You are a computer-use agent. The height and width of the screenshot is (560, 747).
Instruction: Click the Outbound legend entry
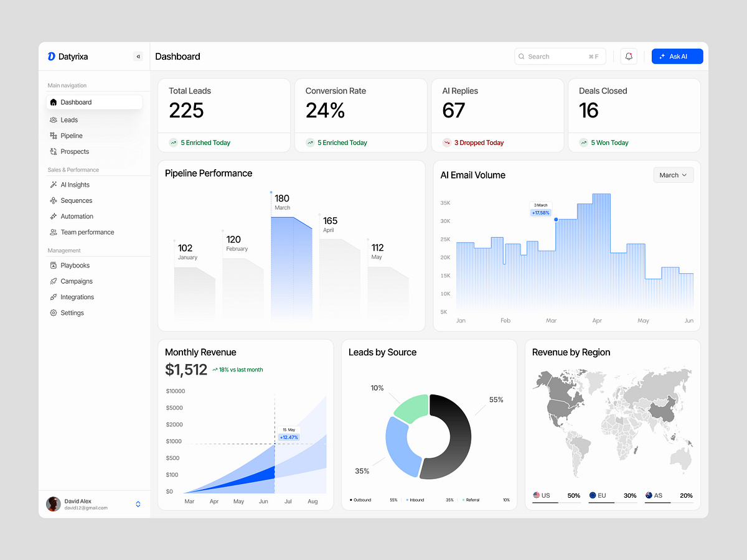coord(374,500)
